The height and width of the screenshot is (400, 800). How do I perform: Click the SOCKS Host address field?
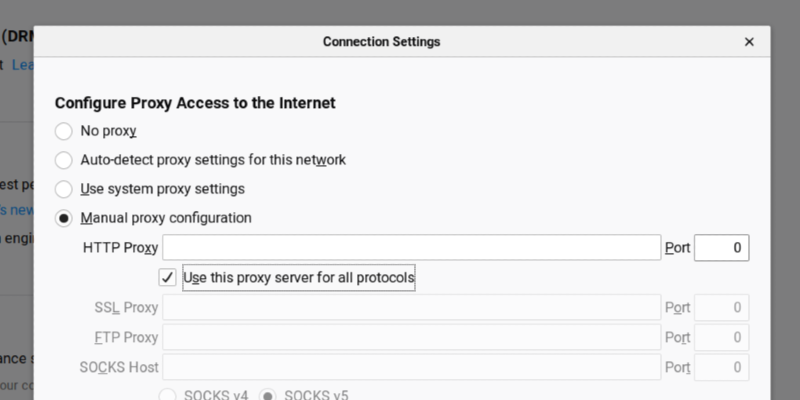click(x=411, y=367)
